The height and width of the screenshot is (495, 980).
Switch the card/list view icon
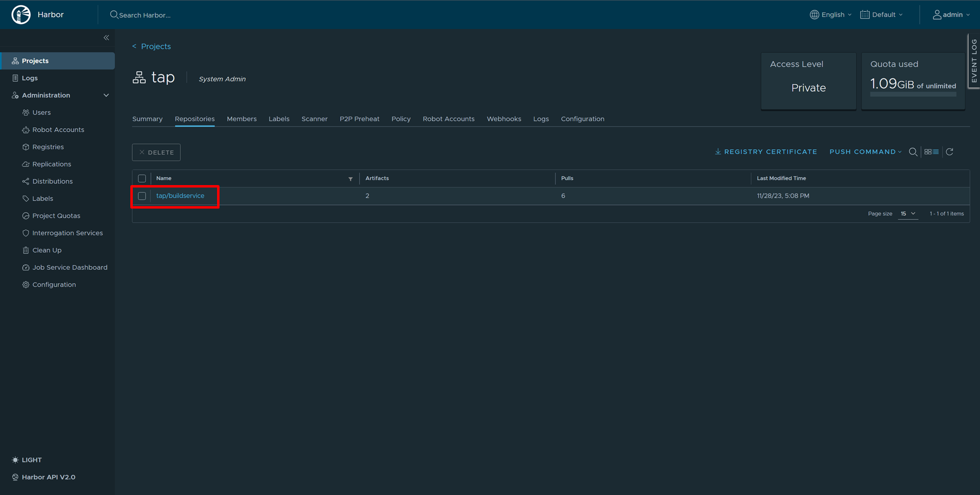point(931,152)
